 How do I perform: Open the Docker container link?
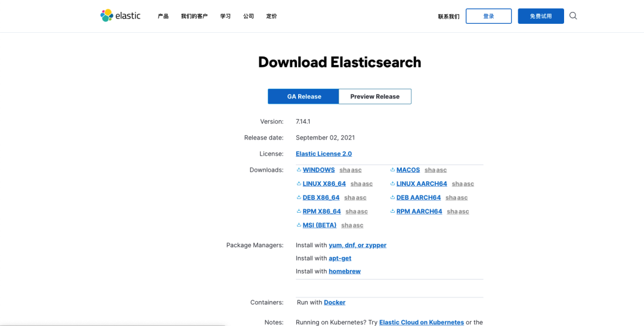335,302
